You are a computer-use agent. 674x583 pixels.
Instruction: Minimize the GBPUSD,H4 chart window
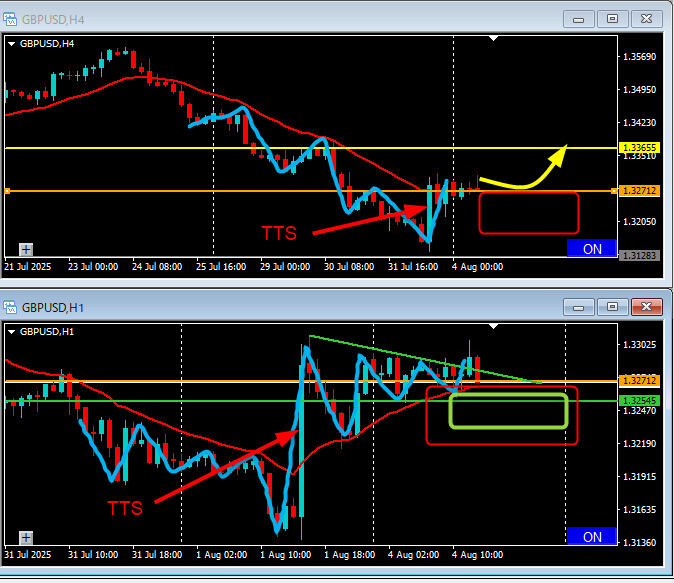[579, 19]
